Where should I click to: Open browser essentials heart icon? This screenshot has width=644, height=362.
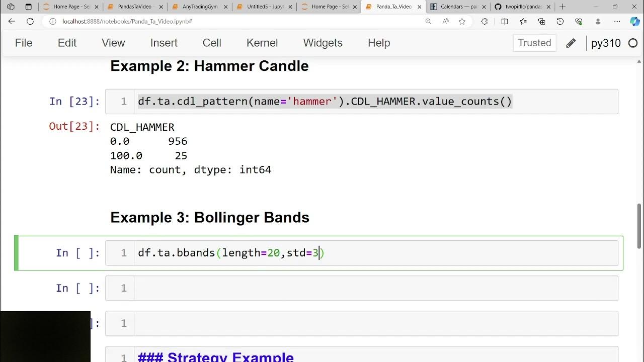click(579, 22)
